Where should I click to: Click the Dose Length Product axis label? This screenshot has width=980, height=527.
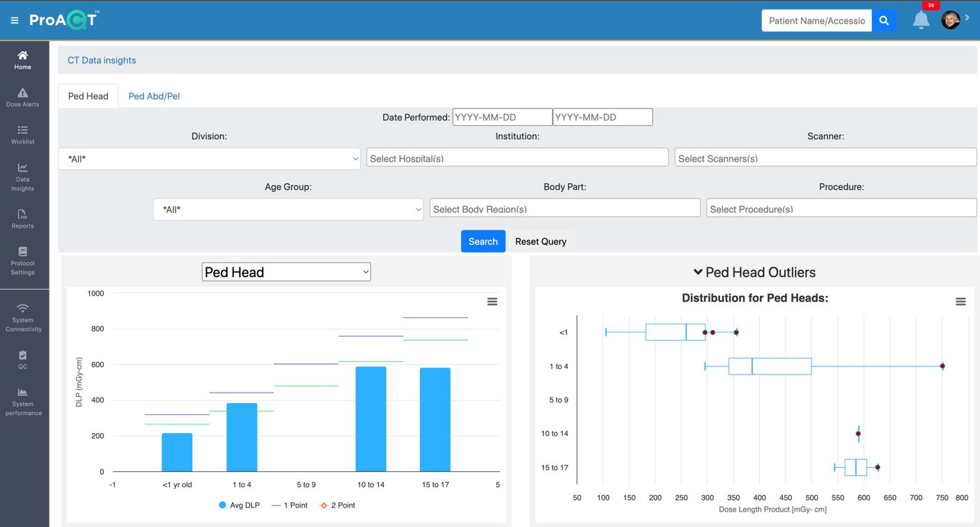[772, 510]
